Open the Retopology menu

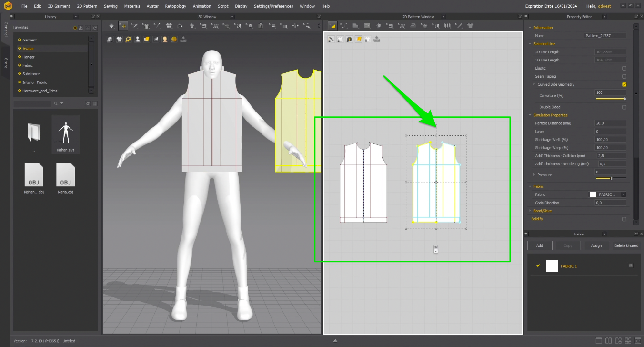point(176,6)
